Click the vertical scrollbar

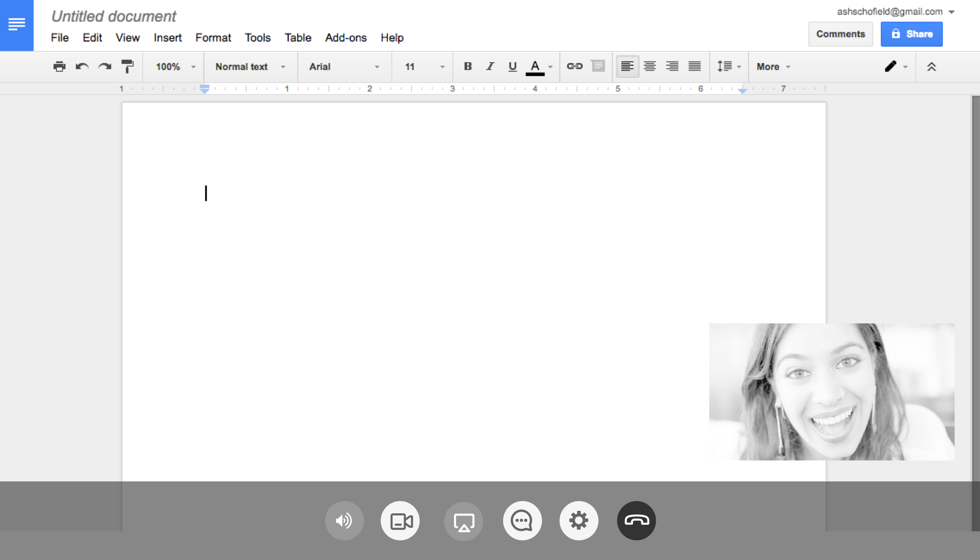coord(976,313)
